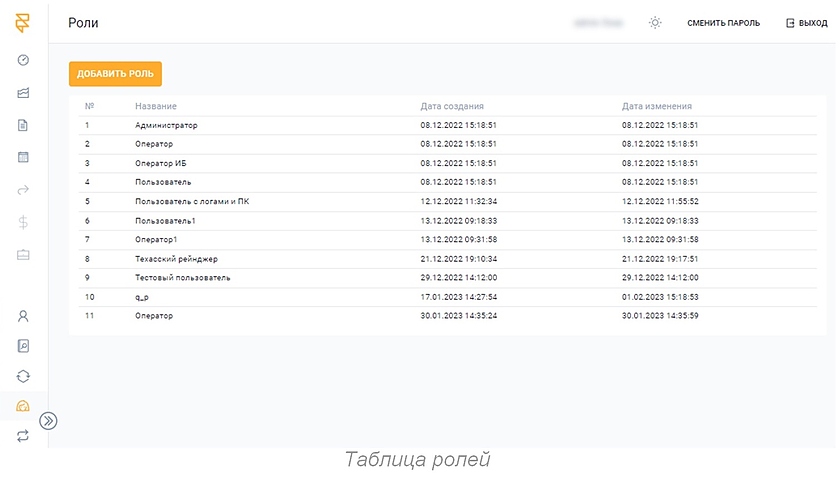This screenshot has width=840, height=477.
Task: Open the dashboard gauge icon in sidebar
Action: tap(23, 60)
